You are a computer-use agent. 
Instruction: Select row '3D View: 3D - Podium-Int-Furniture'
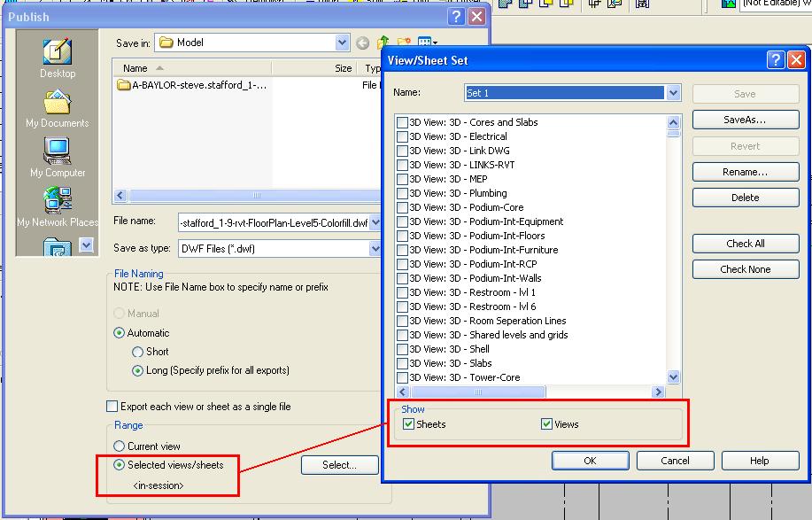tap(530, 250)
